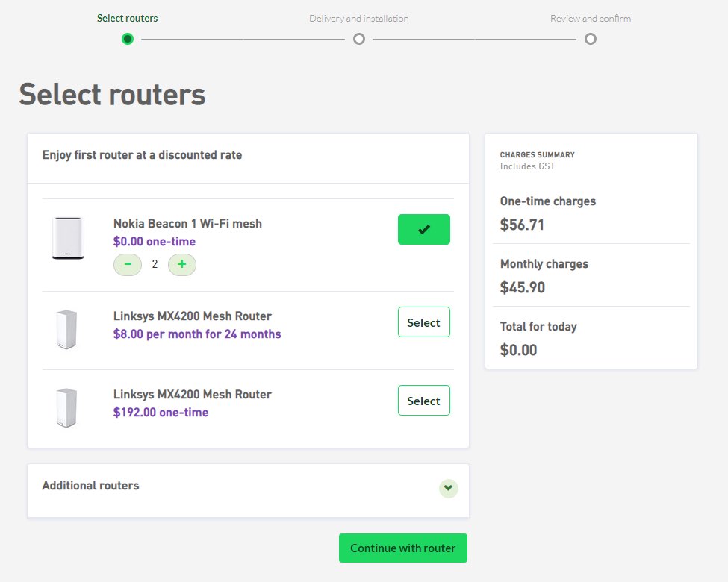Click the Review and confirm step circle
This screenshot has height=582, width=728.
(591, 39)
